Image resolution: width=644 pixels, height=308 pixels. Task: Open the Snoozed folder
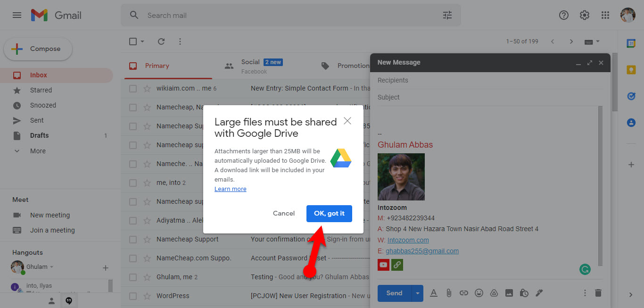pos(57,105)
